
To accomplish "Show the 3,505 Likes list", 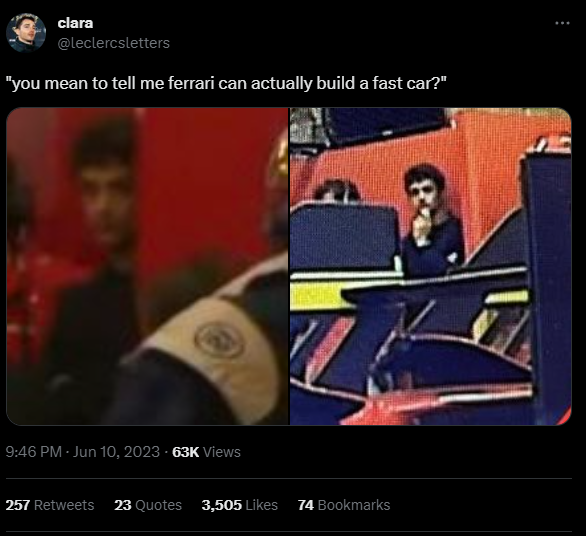I will (240, 505).
